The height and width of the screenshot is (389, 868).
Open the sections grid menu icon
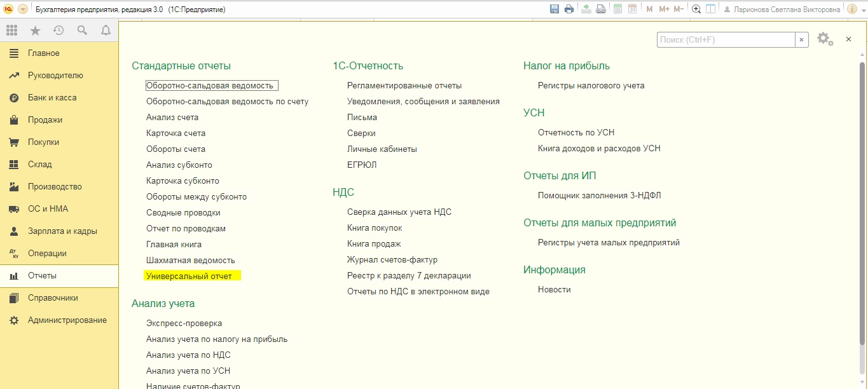pos(11,30)
